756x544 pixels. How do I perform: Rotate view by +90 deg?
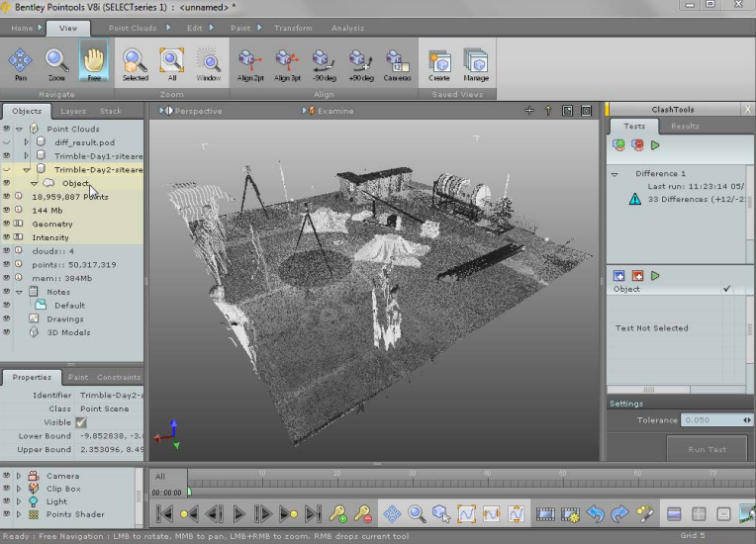pos(360,65)
